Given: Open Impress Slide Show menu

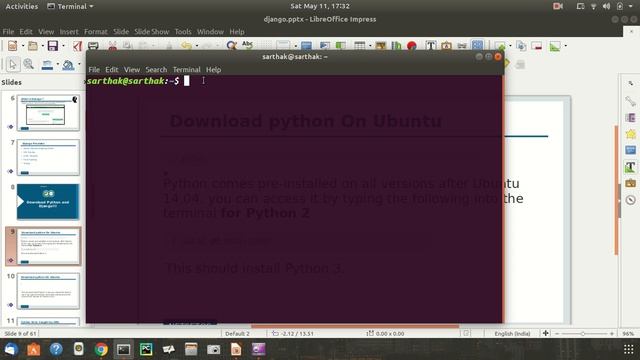Looking at the screenshot, I should pyautogui.click(x=151, y=31).
